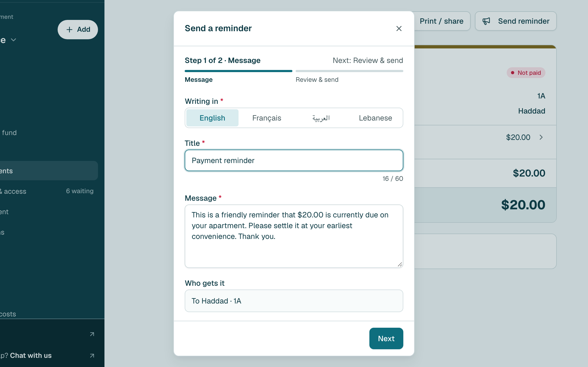Click the Message step label
Screen dimensions: 588x367
click(x=199, y=80)
